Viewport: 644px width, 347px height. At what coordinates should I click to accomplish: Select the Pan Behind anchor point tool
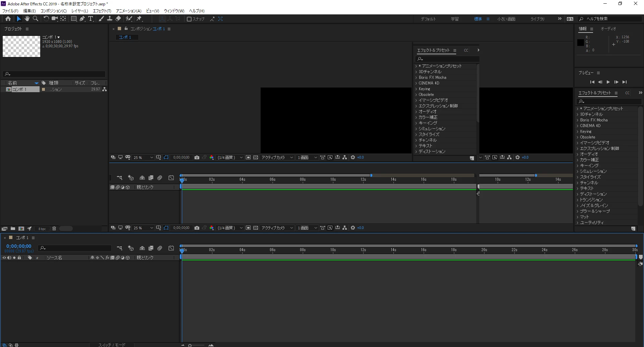click(x=63, y=19)
